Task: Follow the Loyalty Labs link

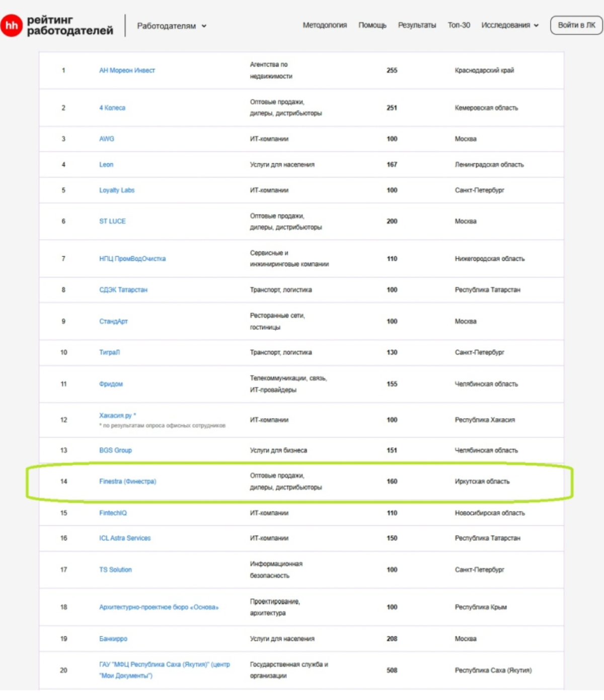Action: (x=117, y=190)
